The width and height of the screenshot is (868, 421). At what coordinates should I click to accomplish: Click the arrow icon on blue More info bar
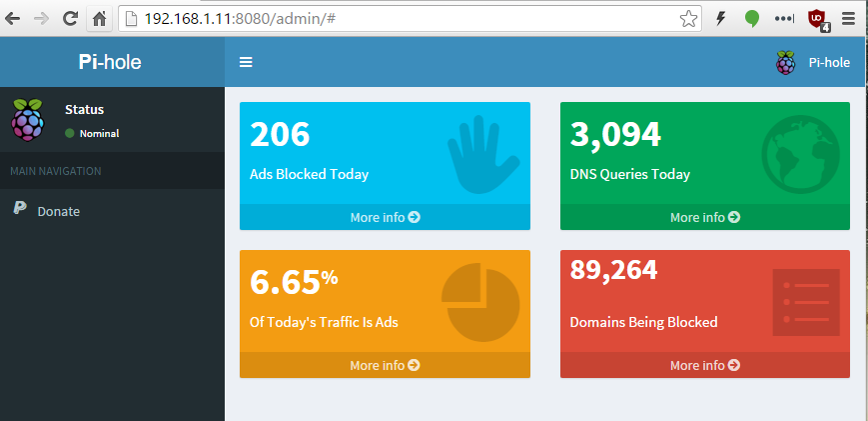pyautogui.click(x=415, y=217)
